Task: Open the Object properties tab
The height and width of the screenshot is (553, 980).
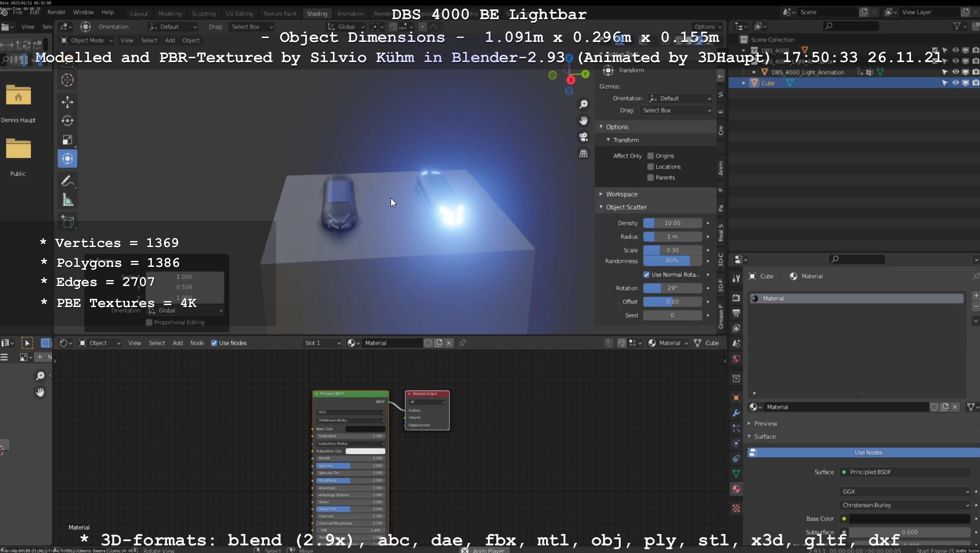Action: [736, 398]
